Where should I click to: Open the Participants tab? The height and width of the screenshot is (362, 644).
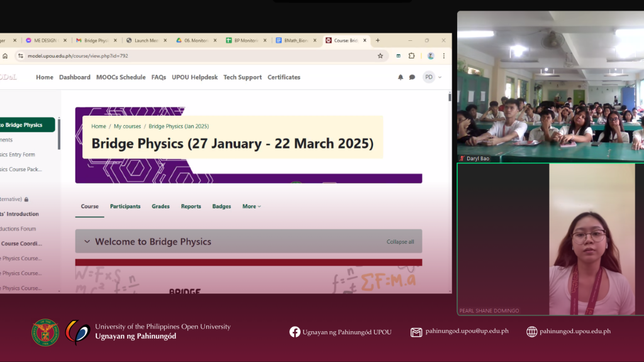coord(125,206)
